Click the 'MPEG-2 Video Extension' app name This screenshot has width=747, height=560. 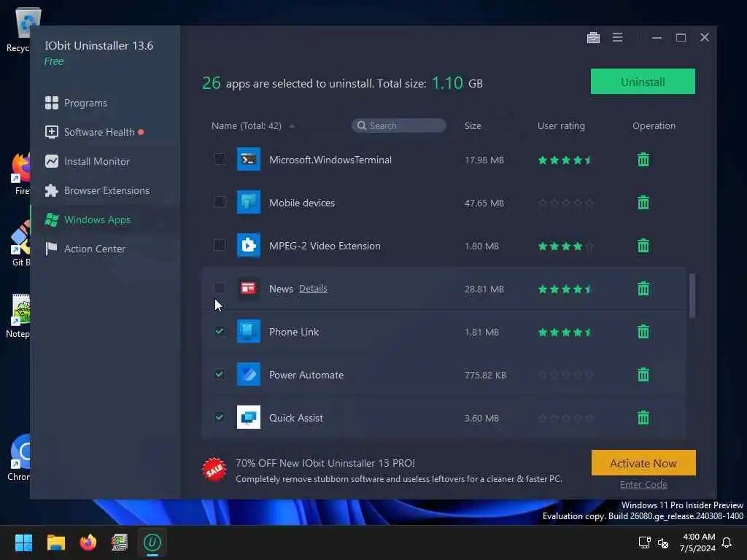(325, 246)
